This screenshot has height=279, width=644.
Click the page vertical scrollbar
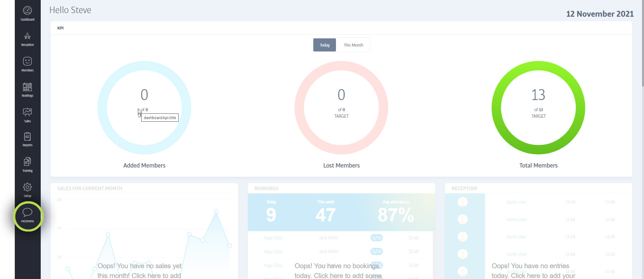pyautogui.click(x=643, y=43)
